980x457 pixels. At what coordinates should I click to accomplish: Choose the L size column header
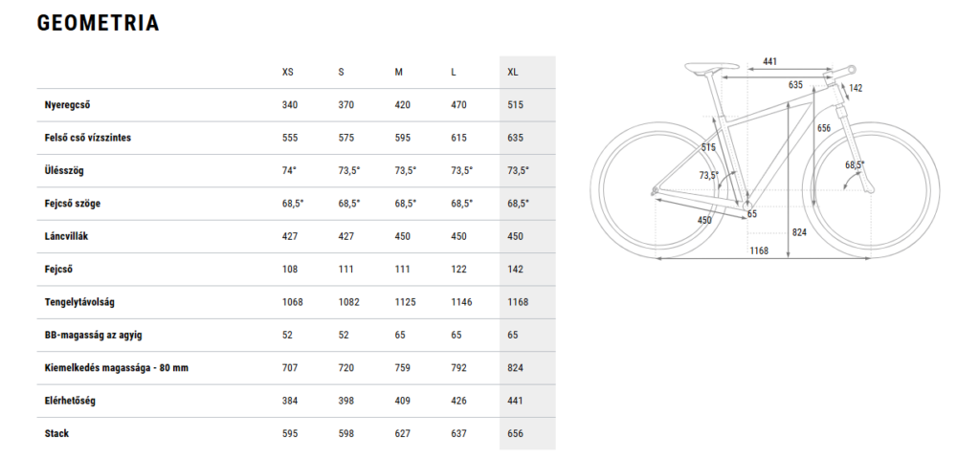[454, 73]
